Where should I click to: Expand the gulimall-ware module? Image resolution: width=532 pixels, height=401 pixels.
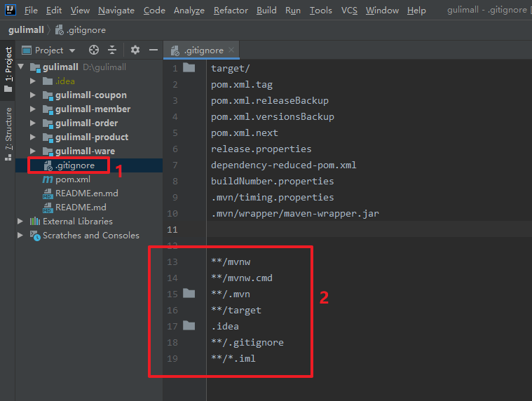pyautogui.click(x=32, y=151)
